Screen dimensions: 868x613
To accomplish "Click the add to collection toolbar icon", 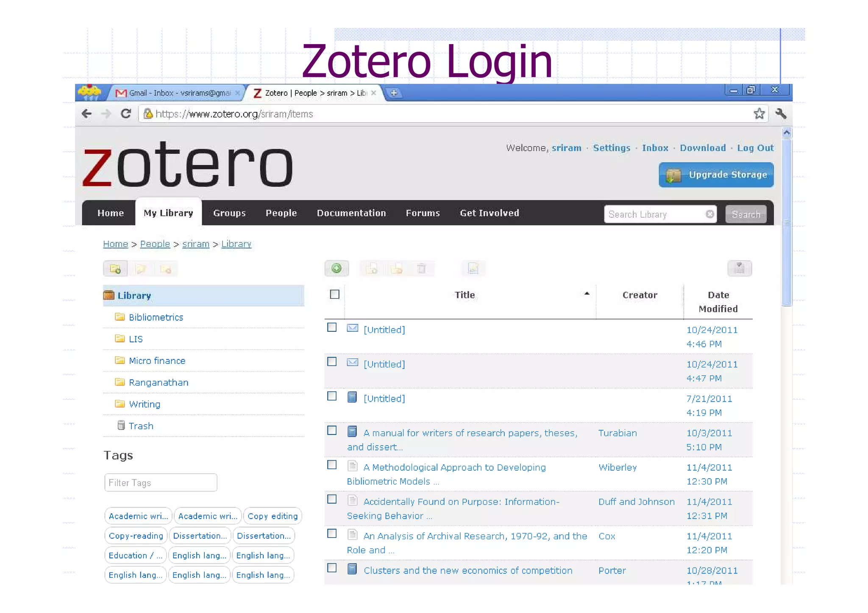I will click(x=372, y=269).
